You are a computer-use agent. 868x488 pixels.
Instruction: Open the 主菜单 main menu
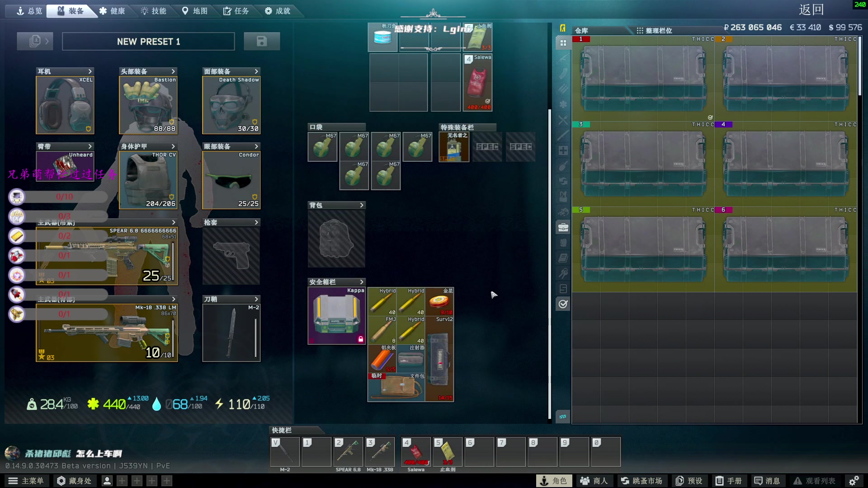tap(26, 481)
